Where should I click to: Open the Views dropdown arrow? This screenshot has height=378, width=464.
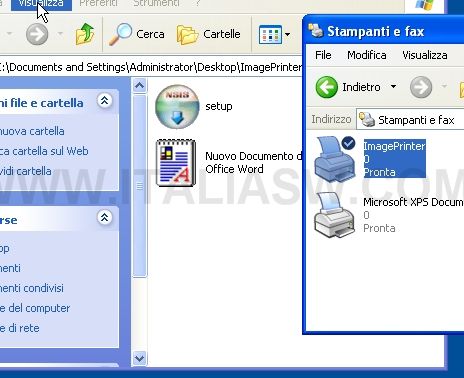pos(287,34)
